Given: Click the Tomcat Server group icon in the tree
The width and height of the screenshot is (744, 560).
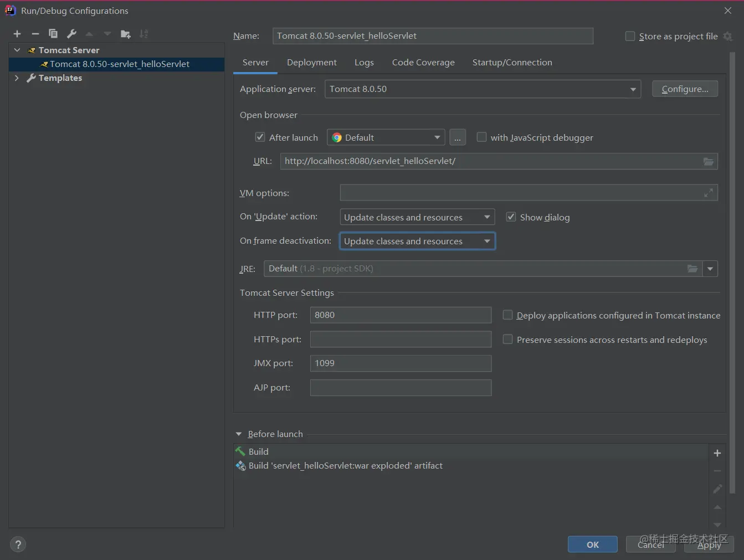Looking at the screenshot, I should click(x=32, y=50).
